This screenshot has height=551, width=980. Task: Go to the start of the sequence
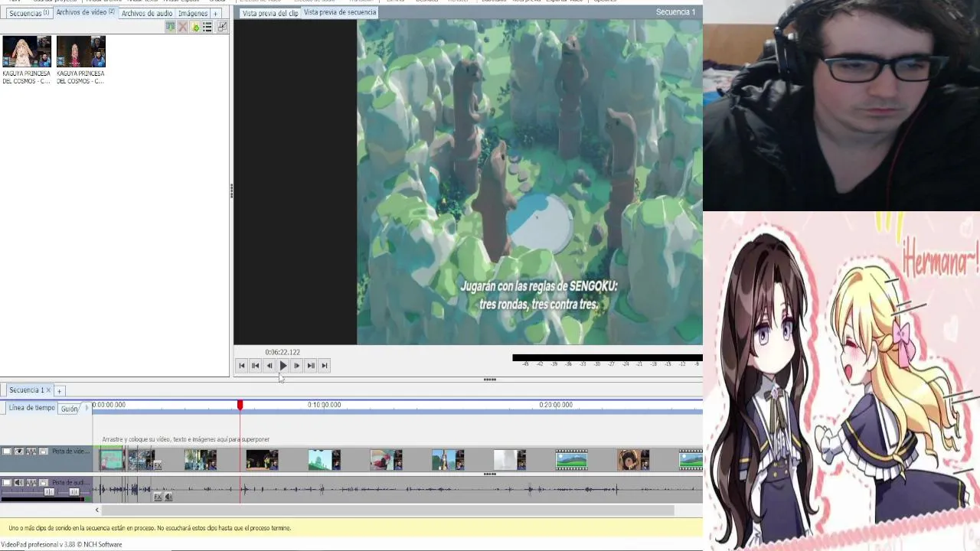point(242,366)
